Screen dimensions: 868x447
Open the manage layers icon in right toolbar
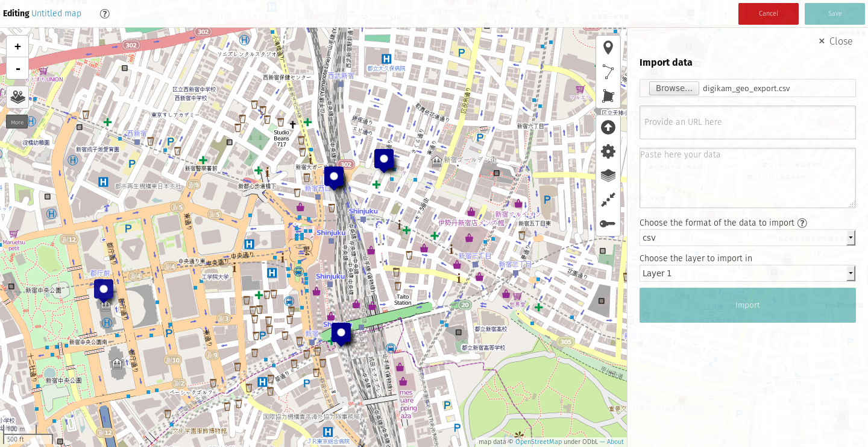608,176
